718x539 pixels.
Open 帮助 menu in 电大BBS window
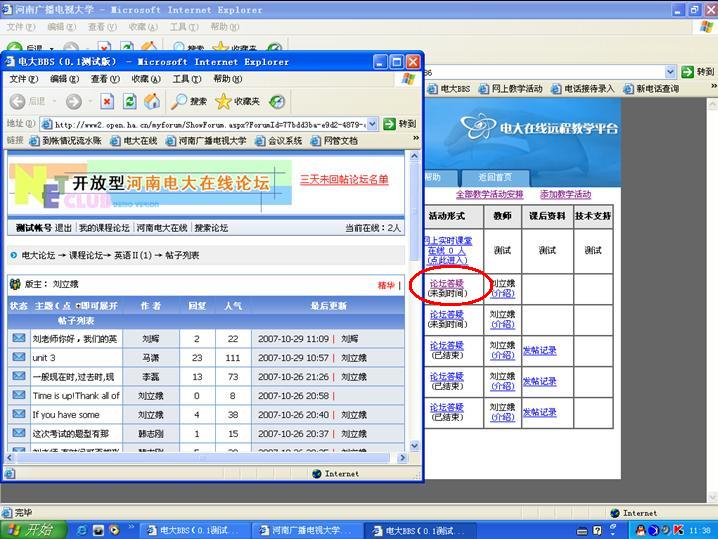(x=227, y=79)
